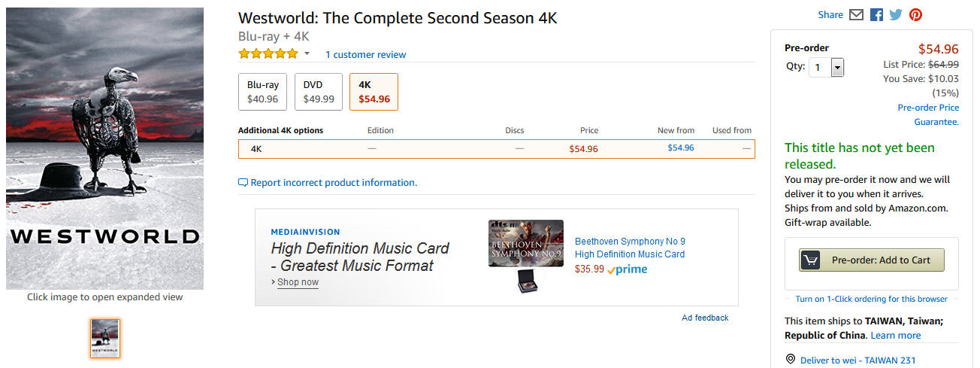Click the location pin delivery icon

(x=790, y=360)
